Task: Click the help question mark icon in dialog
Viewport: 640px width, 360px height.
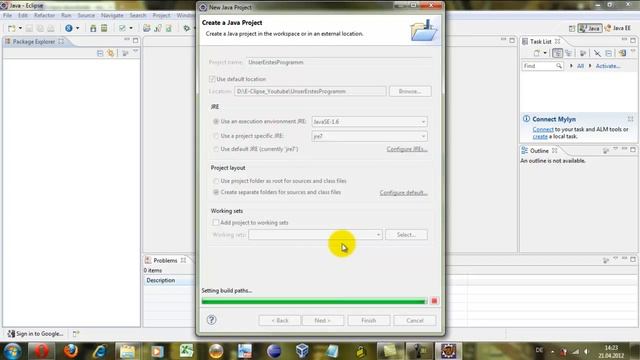Action: (211, 320)
